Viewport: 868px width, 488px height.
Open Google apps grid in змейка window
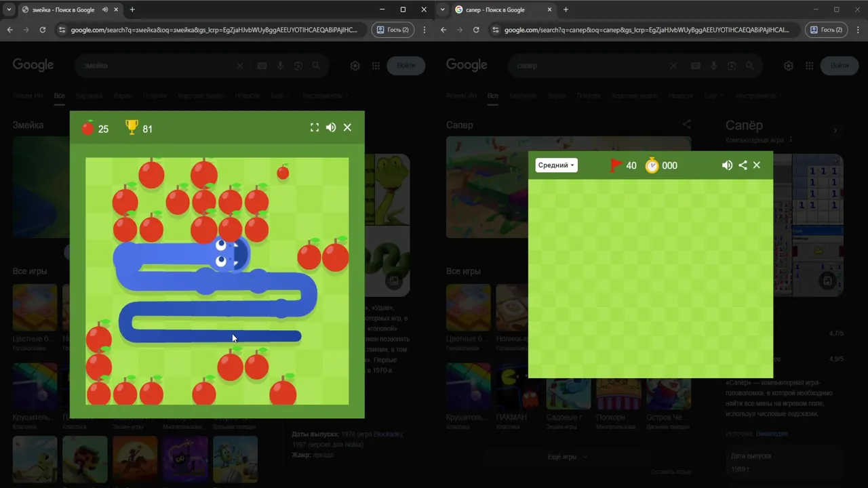(376, 66)
